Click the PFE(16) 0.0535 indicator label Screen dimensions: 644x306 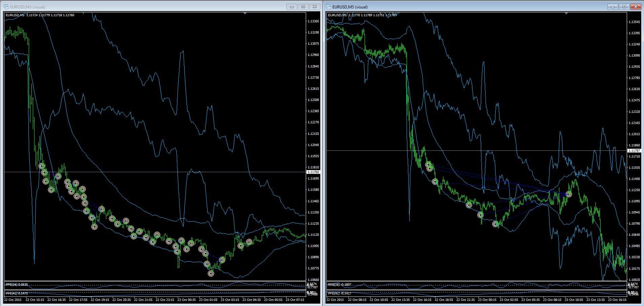(17, 284)
